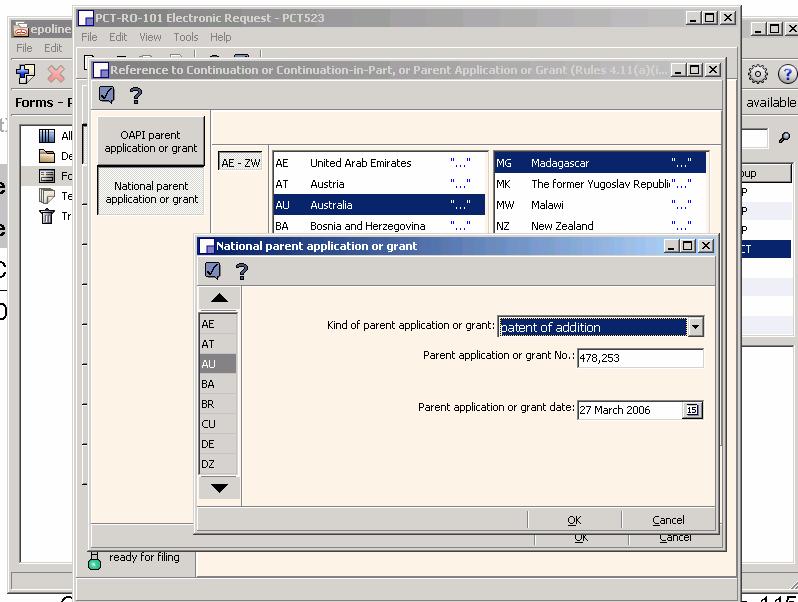Click the Parent application or grant No. field
Image resolution: width=798 pixels, height=602 pixels.
640,358
